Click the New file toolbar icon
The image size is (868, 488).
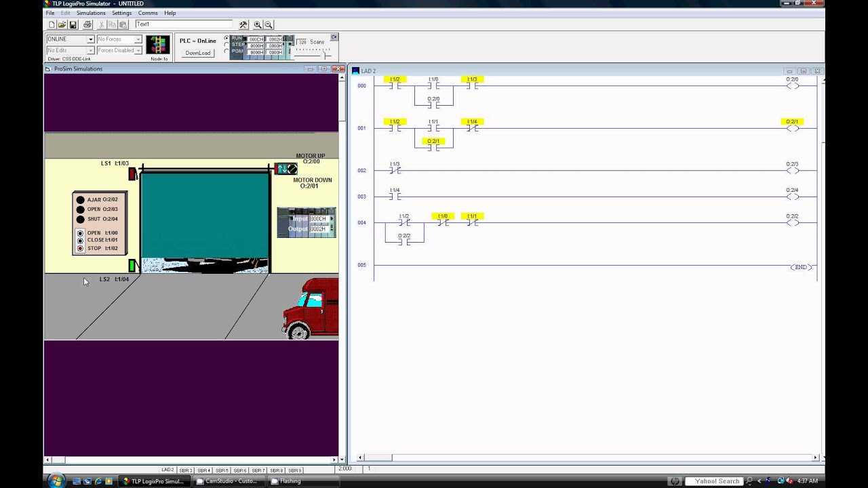pyautogui.click(x=52, y=24)
